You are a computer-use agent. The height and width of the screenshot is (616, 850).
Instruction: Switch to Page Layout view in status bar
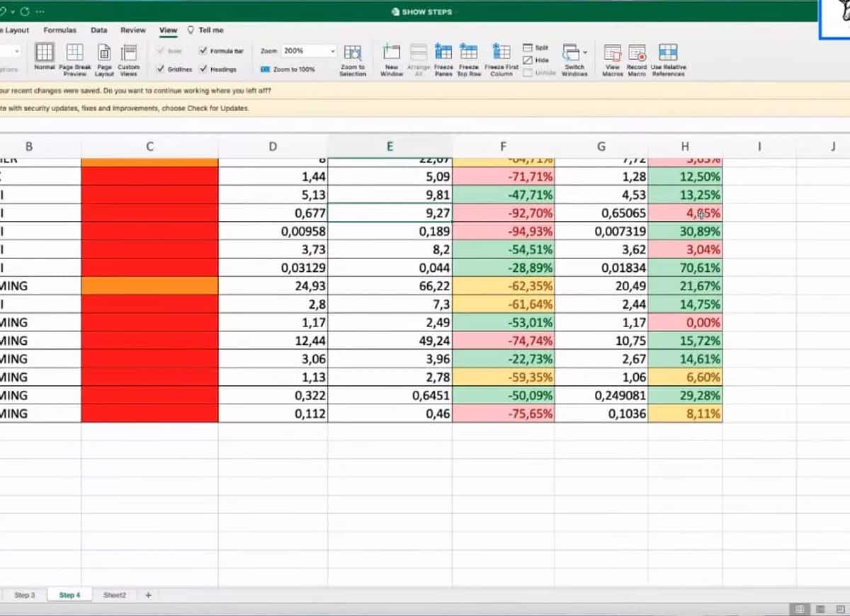(x=820, y=609)
